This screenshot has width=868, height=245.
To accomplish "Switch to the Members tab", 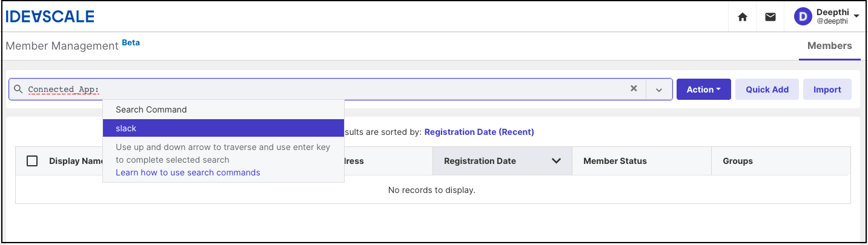I will [x=829, y=46].
